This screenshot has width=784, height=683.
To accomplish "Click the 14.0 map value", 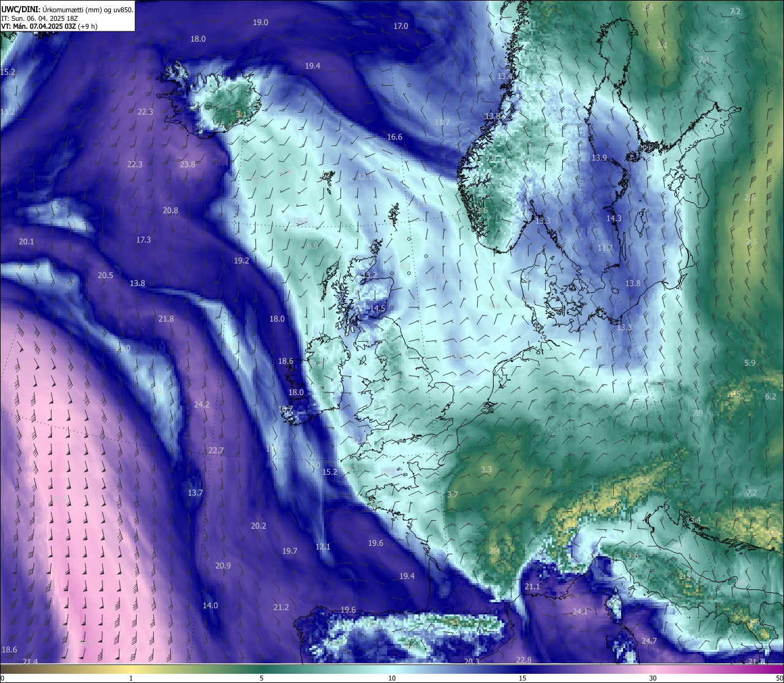I will [210, 605].
